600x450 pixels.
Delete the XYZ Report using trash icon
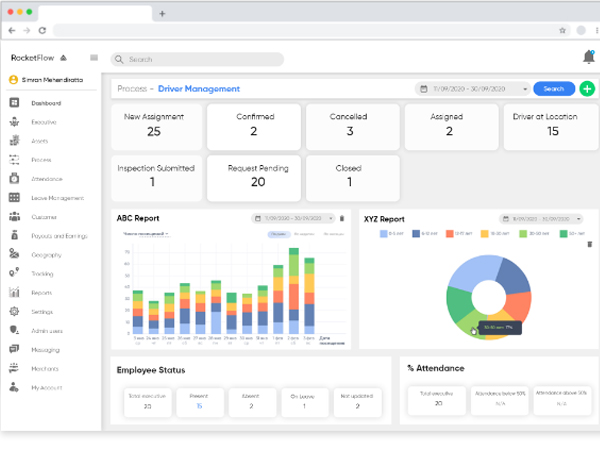pyautogui.click(x=590, y=244)
